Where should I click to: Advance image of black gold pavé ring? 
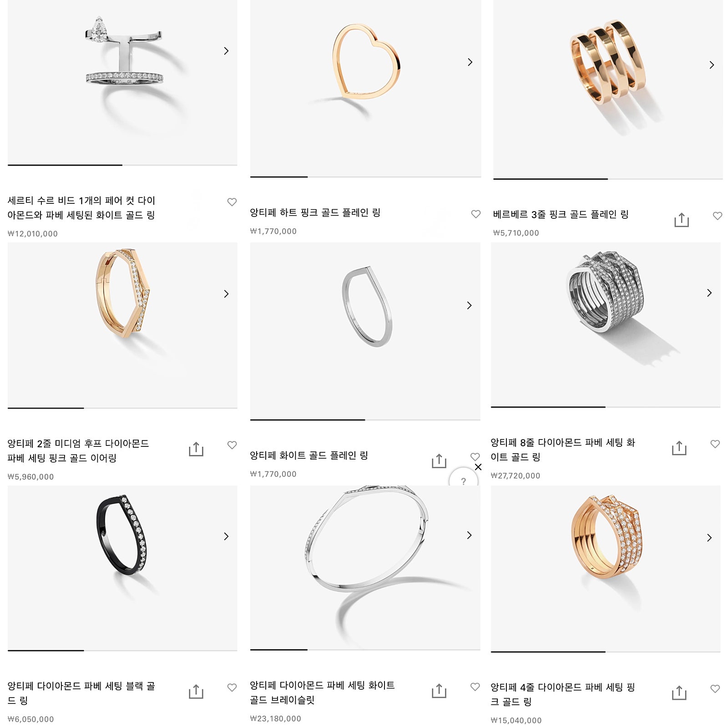226,536
